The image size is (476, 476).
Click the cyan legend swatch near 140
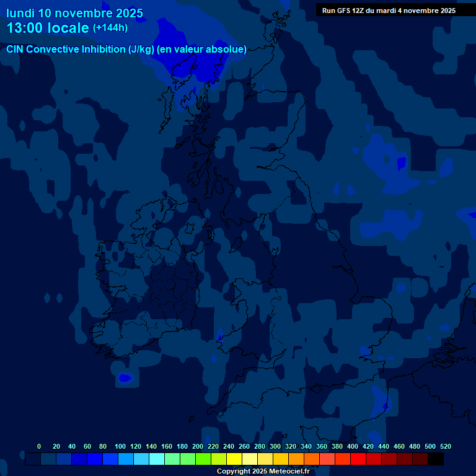(157, 459)
